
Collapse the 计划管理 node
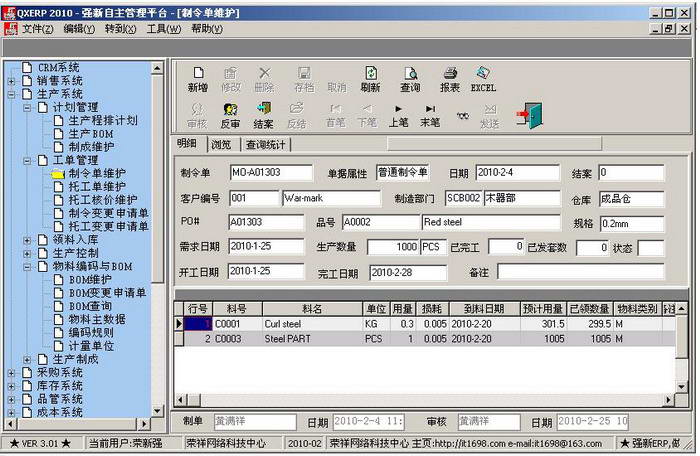27,108
